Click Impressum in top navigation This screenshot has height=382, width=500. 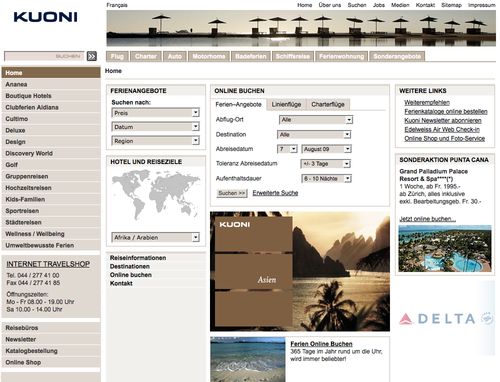(x=482, y=5)
